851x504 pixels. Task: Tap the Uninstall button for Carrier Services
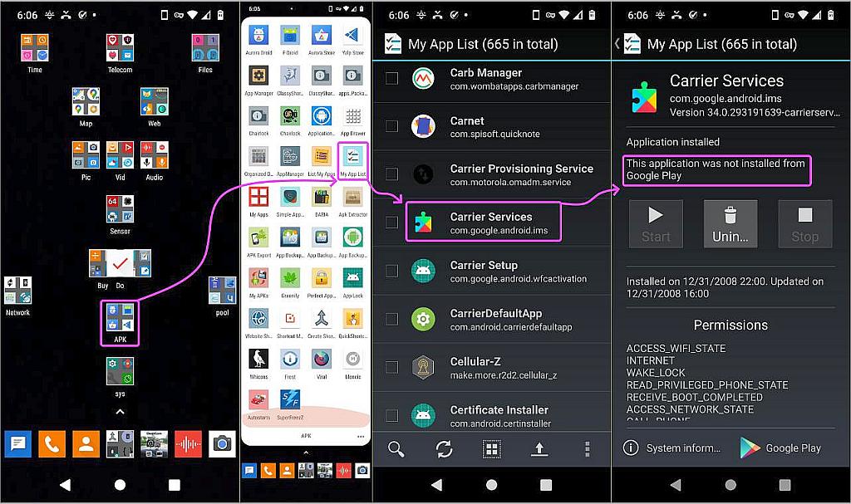[x=730, y=223]
